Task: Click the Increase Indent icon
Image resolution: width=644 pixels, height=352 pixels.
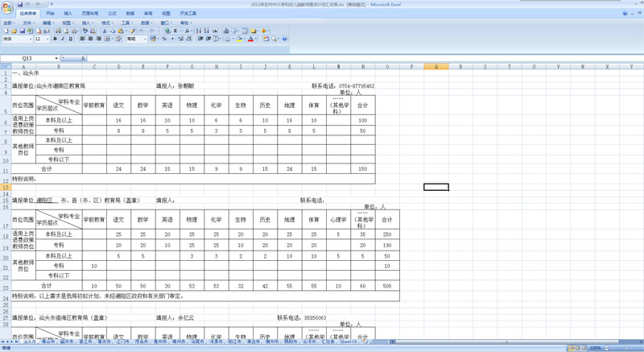Action: (208, 39)
